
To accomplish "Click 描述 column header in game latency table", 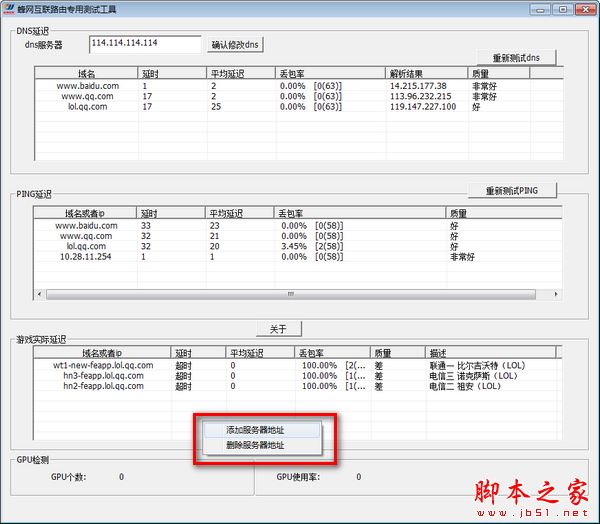I will coord(490,353).
